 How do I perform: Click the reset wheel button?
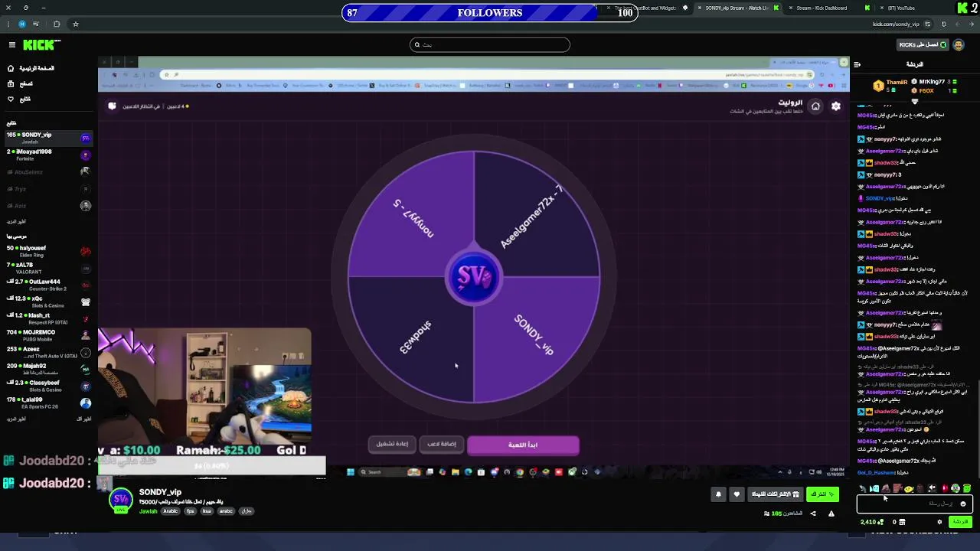[x=392, y=444]
